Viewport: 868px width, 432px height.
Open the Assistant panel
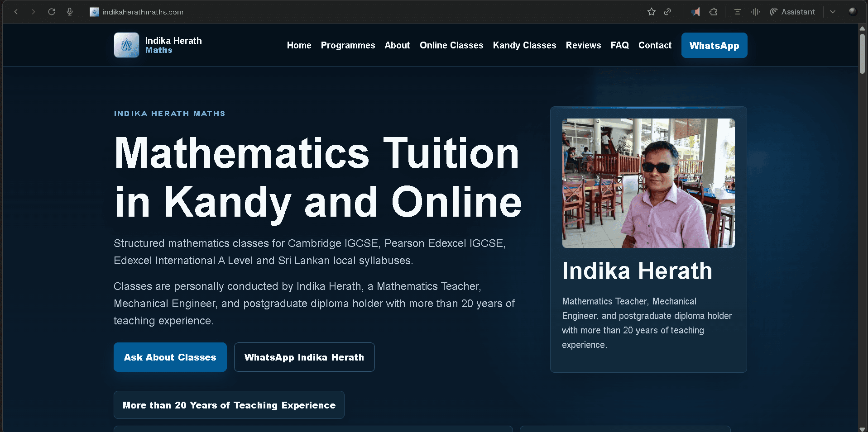(792, 12)
